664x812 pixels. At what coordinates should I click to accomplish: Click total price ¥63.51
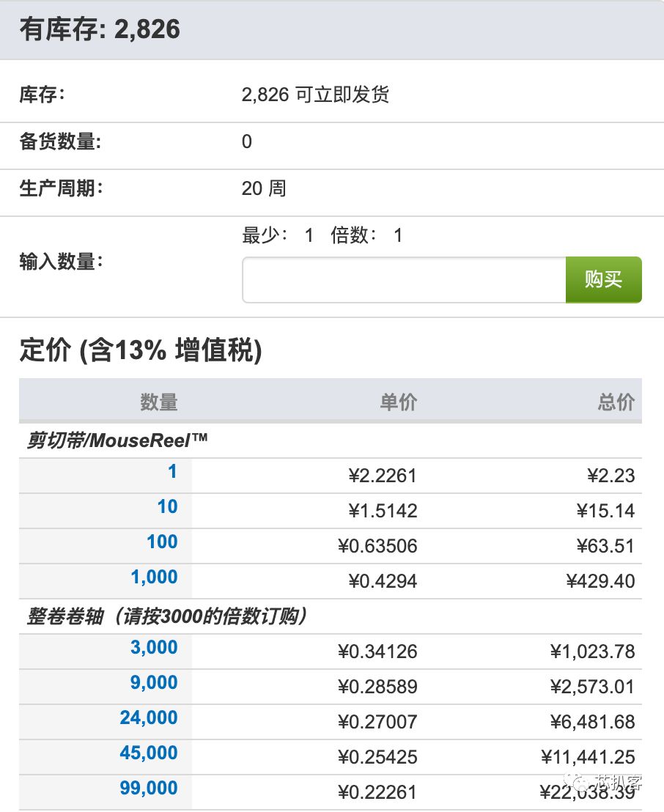[605, 546]
